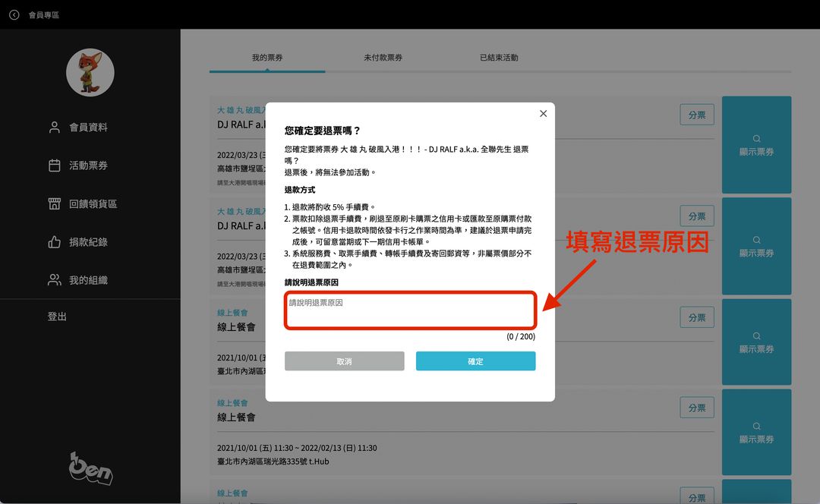
Task: Click the store icon for 回饋領貨區
Action: [54, 203]
